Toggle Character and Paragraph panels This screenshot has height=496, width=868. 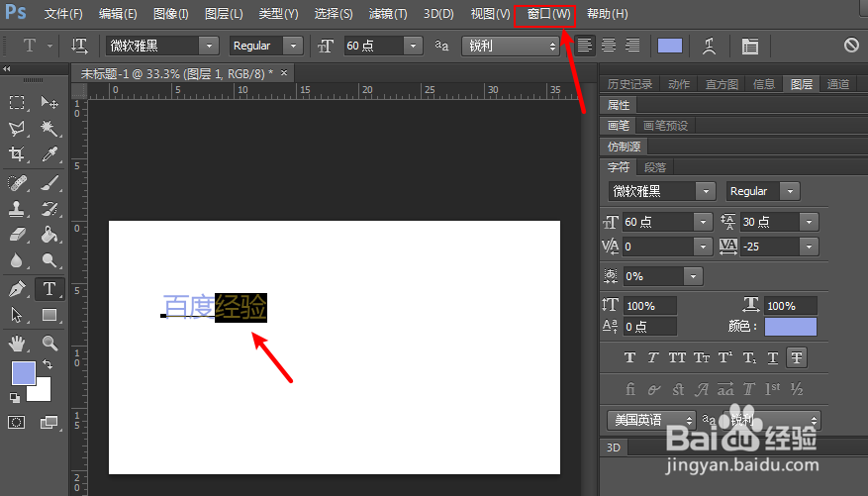click(x=750, y=46)
